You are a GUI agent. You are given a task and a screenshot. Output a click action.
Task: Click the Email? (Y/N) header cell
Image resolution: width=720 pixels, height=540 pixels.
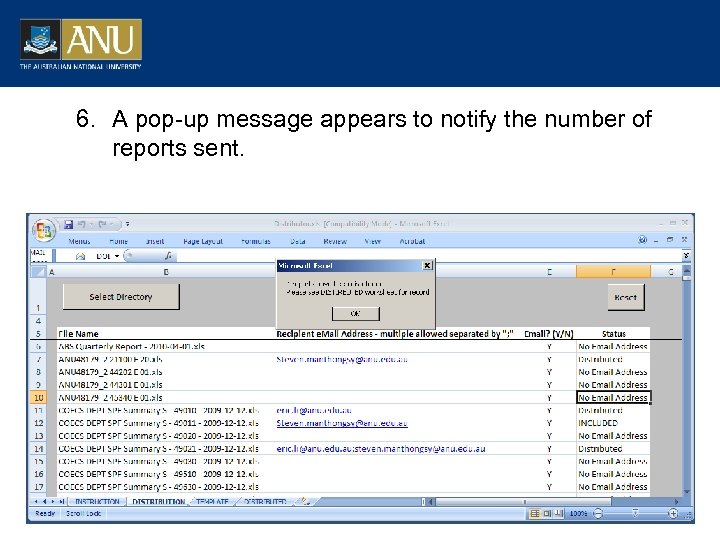[x=549, y=334]
